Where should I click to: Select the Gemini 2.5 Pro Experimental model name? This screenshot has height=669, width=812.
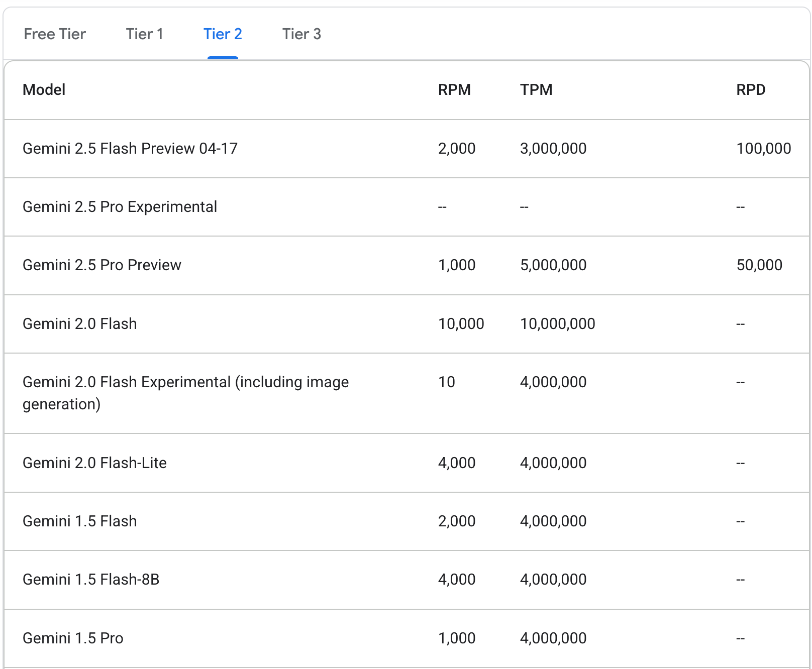[120, 207]
